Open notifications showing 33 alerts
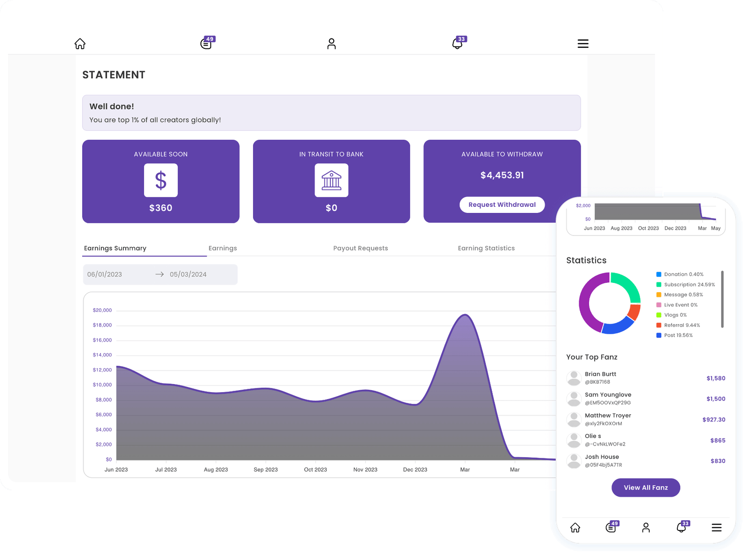 (x=457, y=44)
